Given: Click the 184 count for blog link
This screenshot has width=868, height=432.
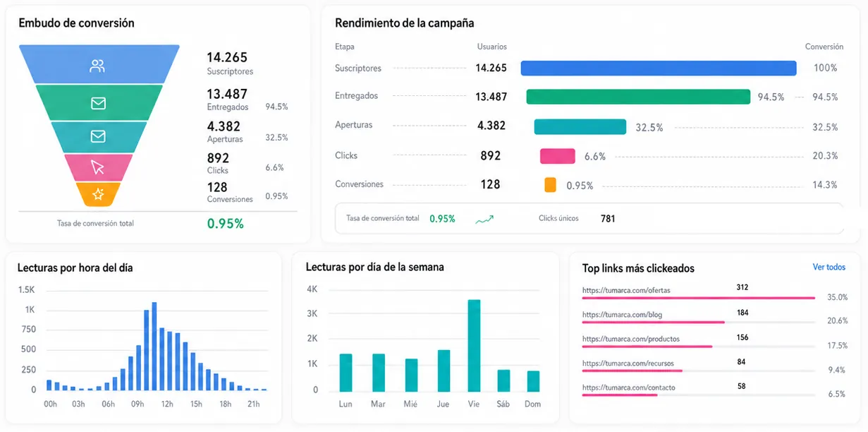Looking at the screenshot, I should pyautogui.click(x=742, y=313).
